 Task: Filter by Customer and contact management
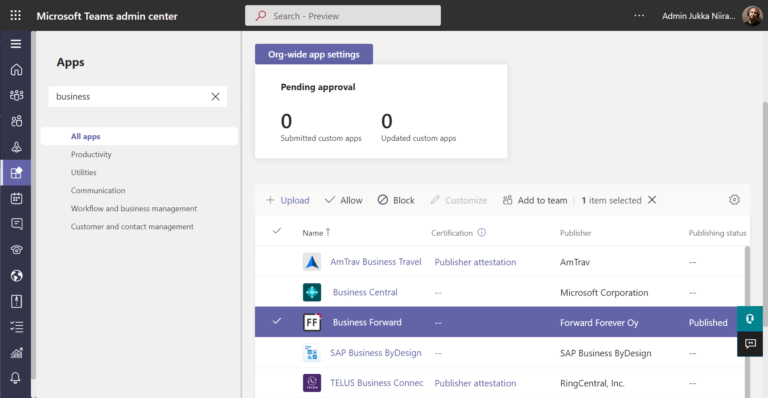tap(132, 227)
